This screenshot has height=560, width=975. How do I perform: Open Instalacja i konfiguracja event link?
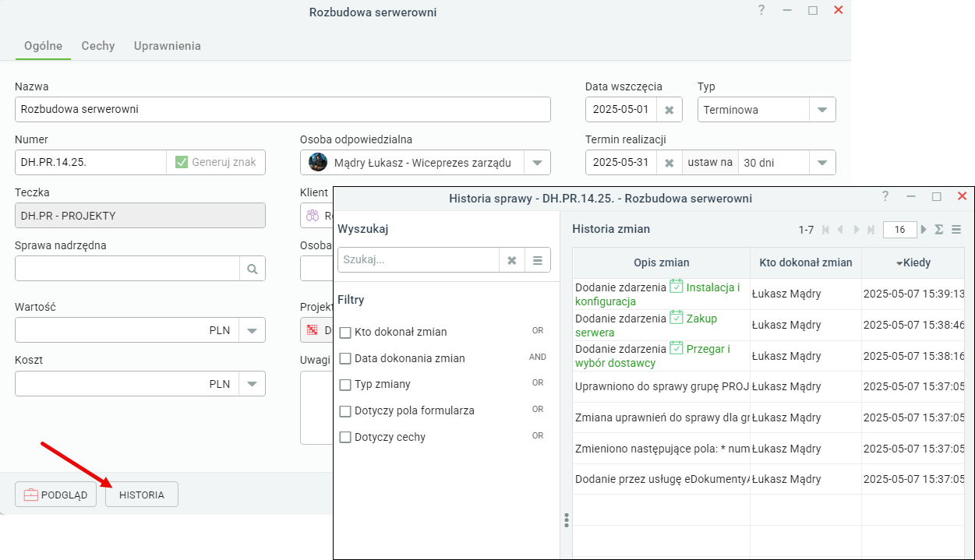658,294
